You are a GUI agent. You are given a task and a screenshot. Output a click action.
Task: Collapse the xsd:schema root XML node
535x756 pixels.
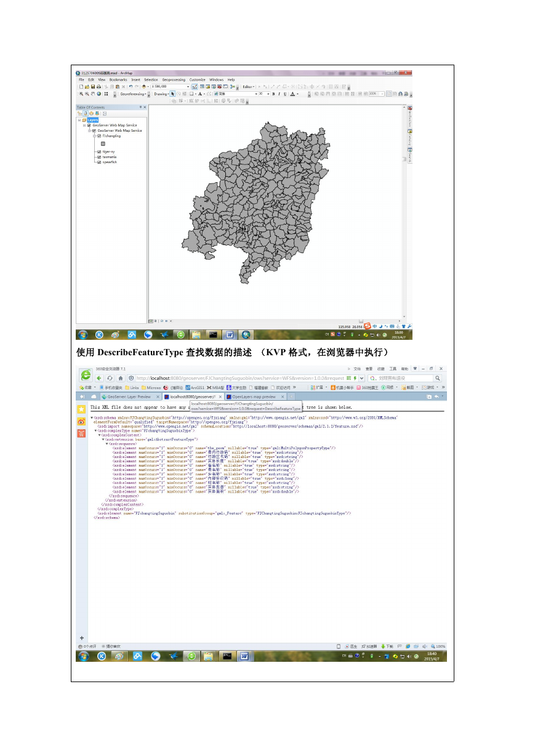point(92,417)
